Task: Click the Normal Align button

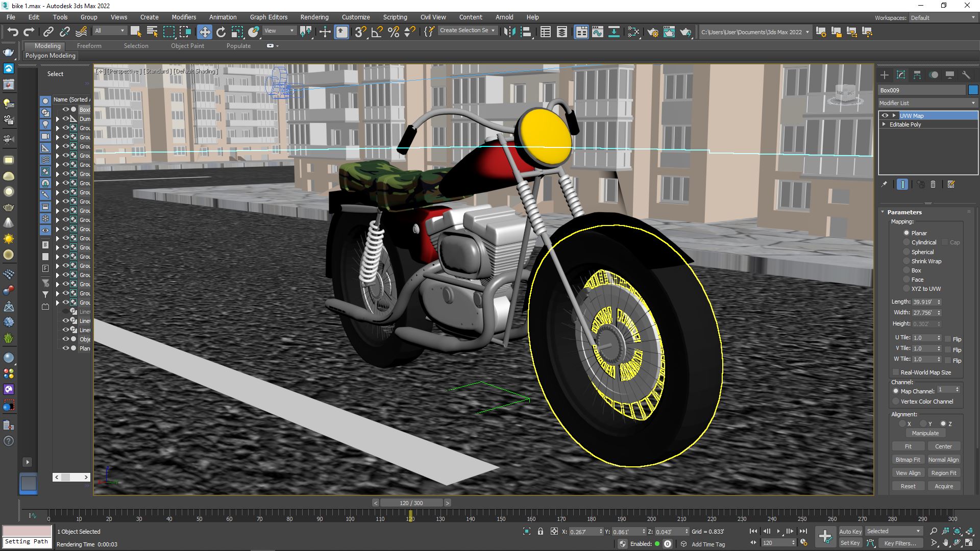Action: point(944,460)
